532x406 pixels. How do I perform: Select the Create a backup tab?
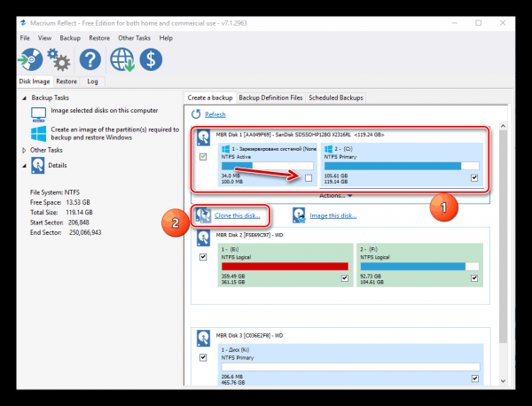point(210,98)
